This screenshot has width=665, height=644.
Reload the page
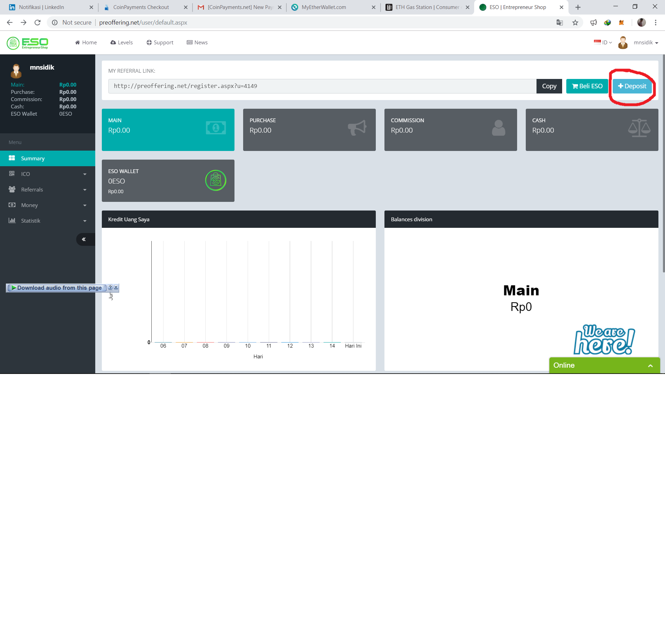37,23
